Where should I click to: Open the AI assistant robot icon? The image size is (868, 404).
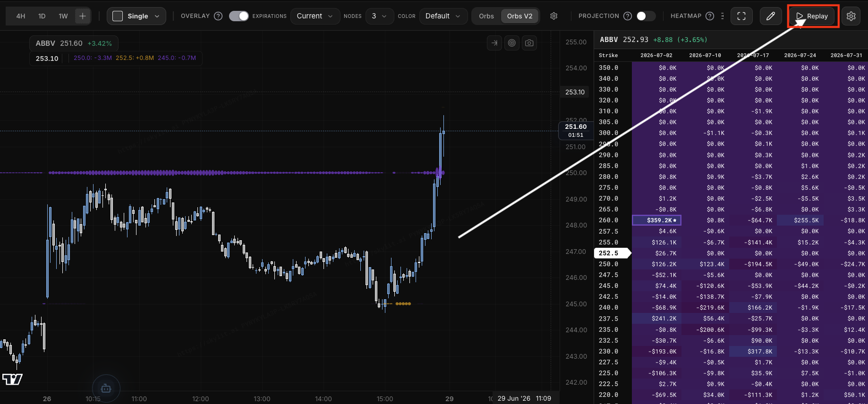point(106,388)
